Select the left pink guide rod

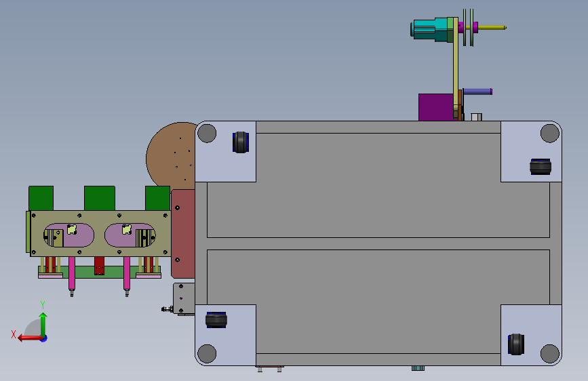[72, 273]
